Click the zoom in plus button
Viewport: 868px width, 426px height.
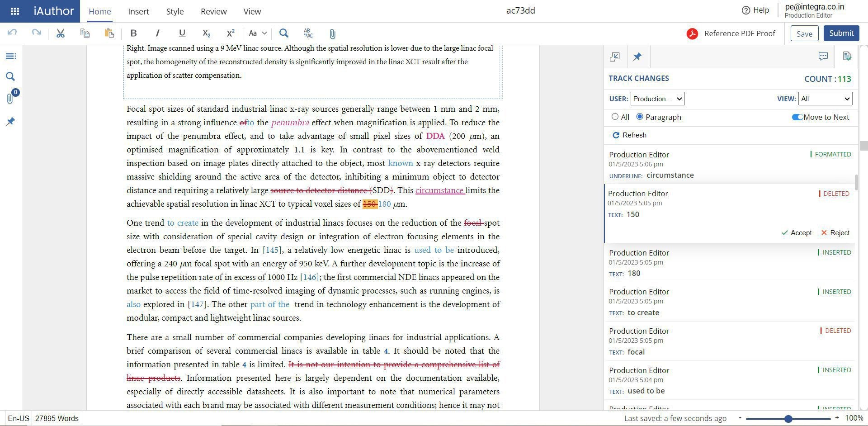click(837, 418)
